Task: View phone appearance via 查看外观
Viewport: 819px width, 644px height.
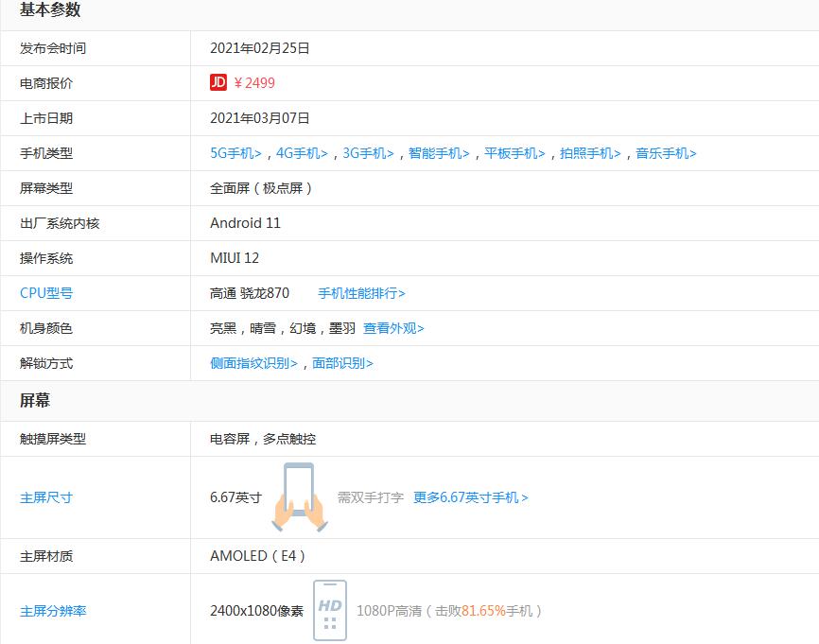Action: pyautogui.click(x=393, y=328)
